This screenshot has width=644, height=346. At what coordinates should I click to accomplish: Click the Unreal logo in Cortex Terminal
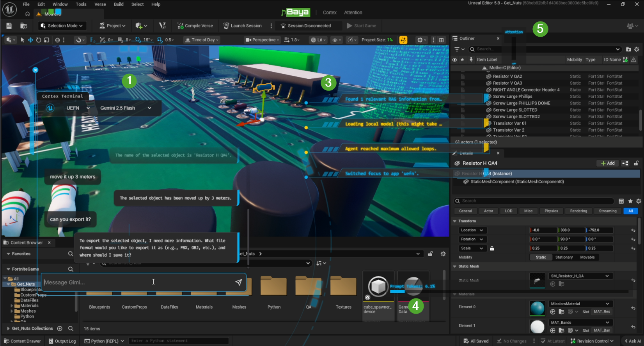(50, 108)
